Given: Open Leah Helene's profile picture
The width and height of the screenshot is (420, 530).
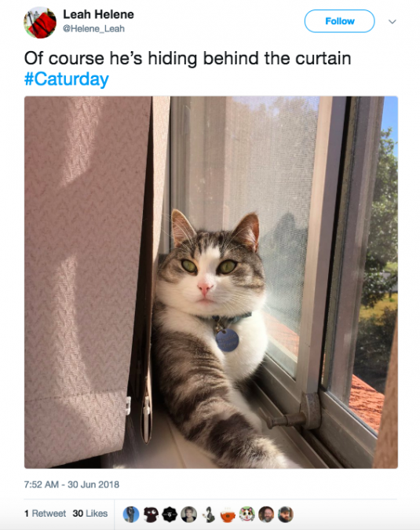Looking at the screenshot, I should [x=40, y=22].
